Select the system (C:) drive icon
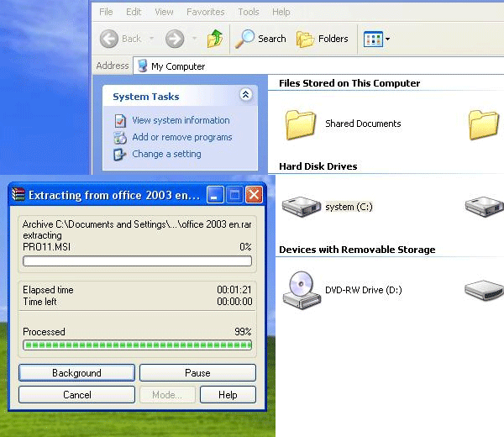Image resolution: width=504 pixels, height=437 pixels. click(x=302, y=207)
